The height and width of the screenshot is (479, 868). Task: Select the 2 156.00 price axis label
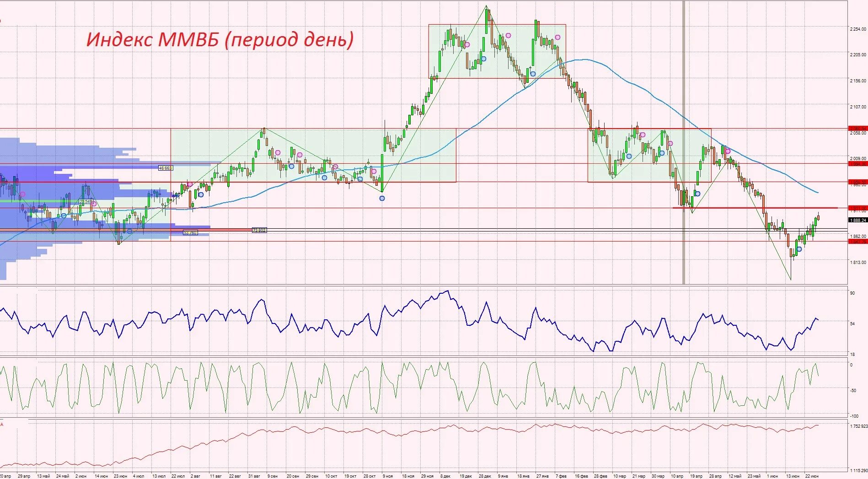pos(858,81)
